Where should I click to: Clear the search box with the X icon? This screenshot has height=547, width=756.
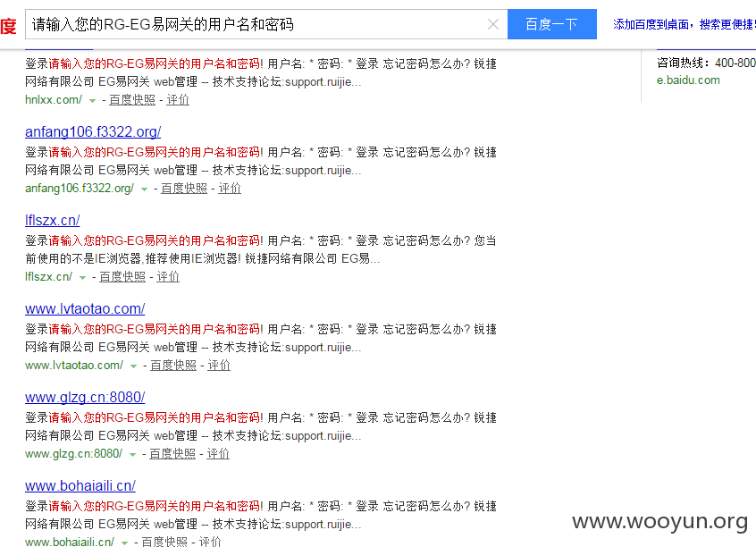coord(492,24)
